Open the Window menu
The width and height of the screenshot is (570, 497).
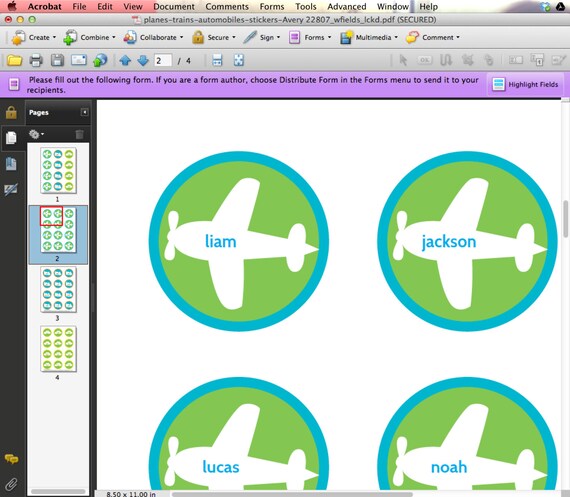pos(393,7)
